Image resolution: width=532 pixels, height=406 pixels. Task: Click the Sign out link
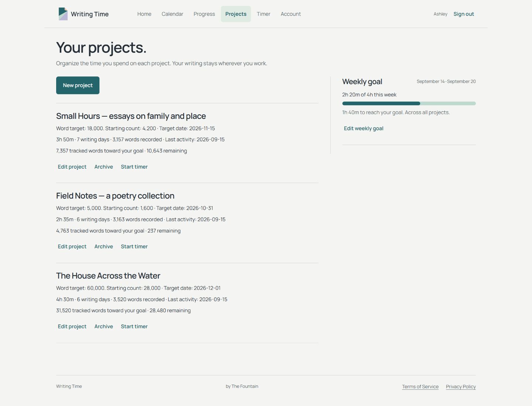(x=464, y=14)
